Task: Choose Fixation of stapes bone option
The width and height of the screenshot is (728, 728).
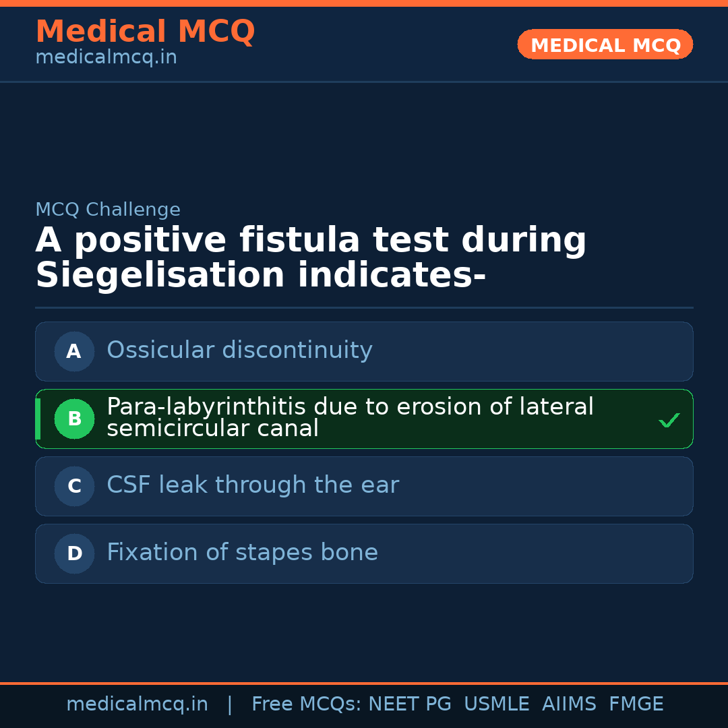Action: pos(242,553)
